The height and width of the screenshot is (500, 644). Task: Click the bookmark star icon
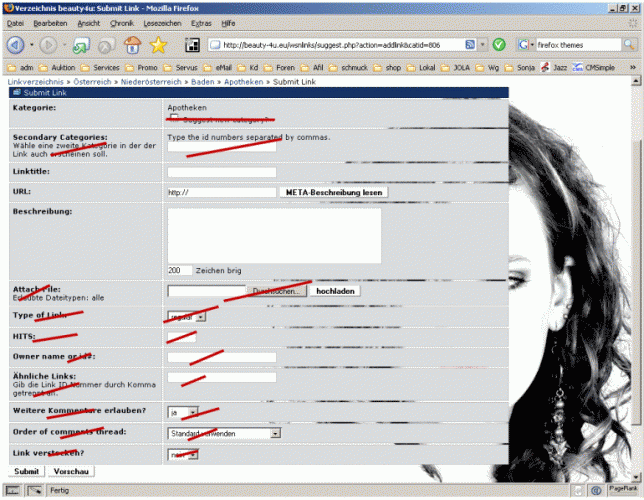pos(157,45)
